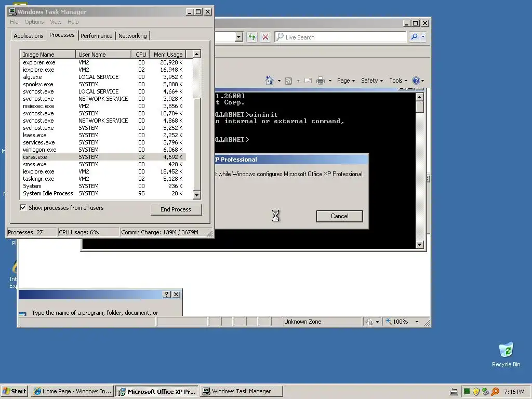Select the msiexec.exe process row
Viewport: 532px width, 399px height.
(x=103, y=106)
